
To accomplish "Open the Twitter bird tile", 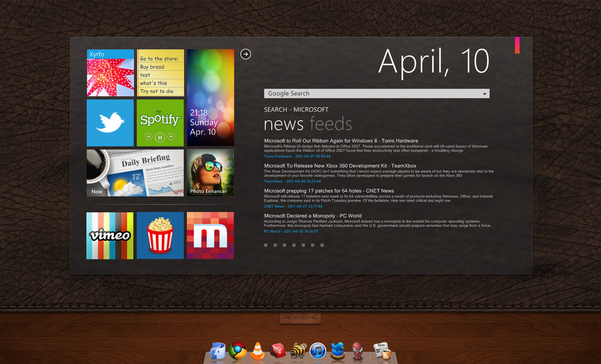I will pyautogui.click(x=110, y=123).
